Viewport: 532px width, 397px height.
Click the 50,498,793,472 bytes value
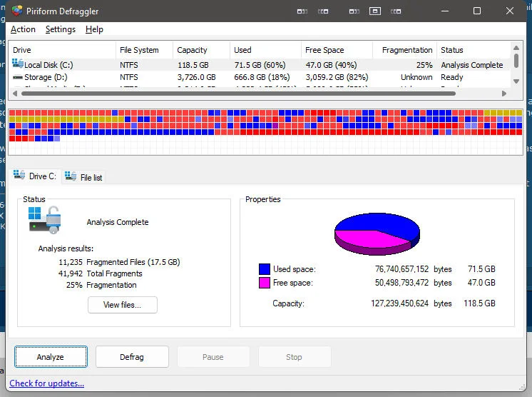pos(401,283)
